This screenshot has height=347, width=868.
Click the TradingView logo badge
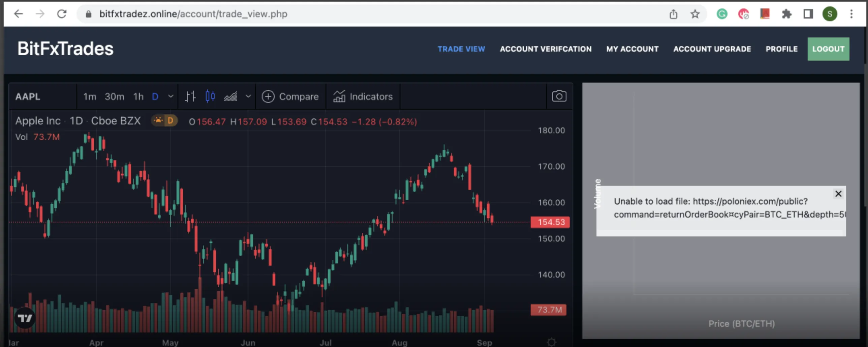tap(25, 318)
